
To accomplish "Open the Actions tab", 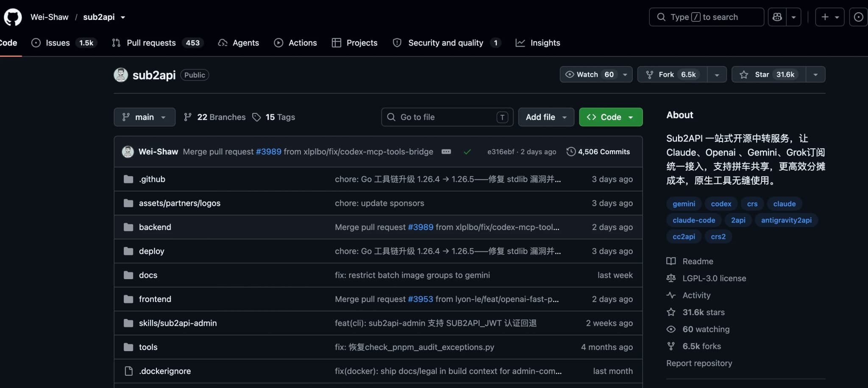I will (x=295, y=43).
